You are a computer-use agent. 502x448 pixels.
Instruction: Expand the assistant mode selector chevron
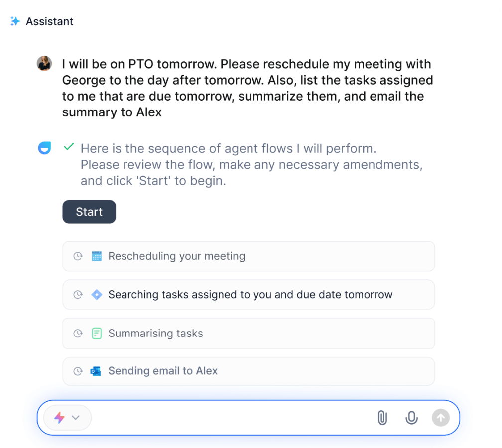[x=76, y=418]
